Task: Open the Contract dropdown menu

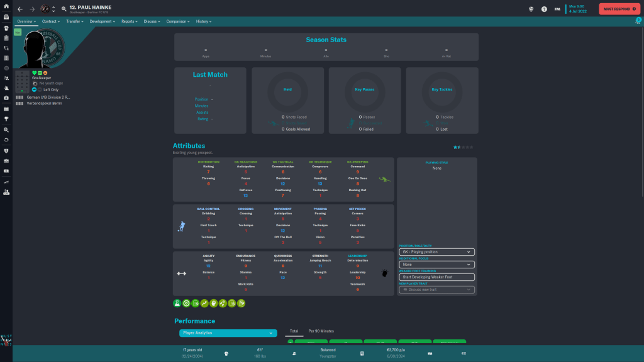Action: (x=51, y=21)
